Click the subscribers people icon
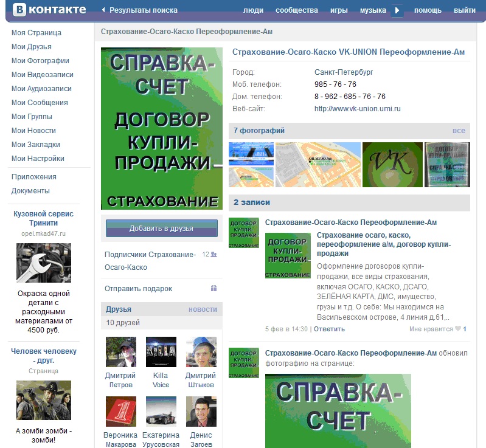 click(213, 255)
